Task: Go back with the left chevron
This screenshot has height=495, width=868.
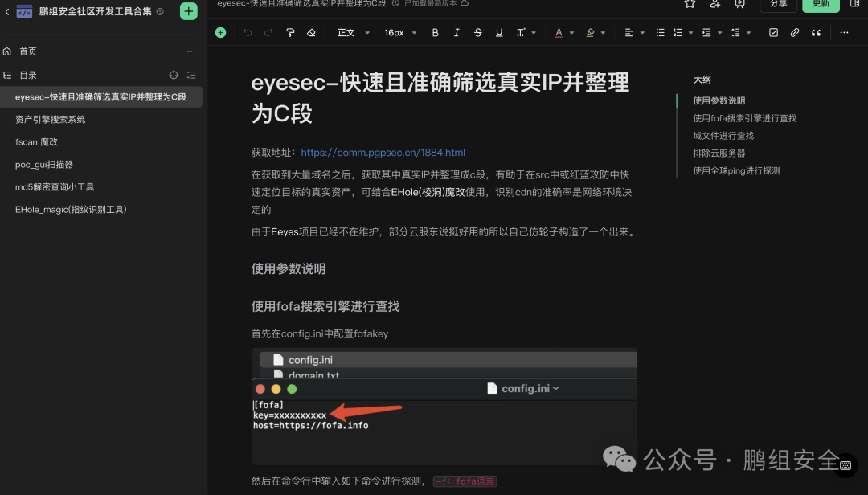Action: tap(7, 11)
